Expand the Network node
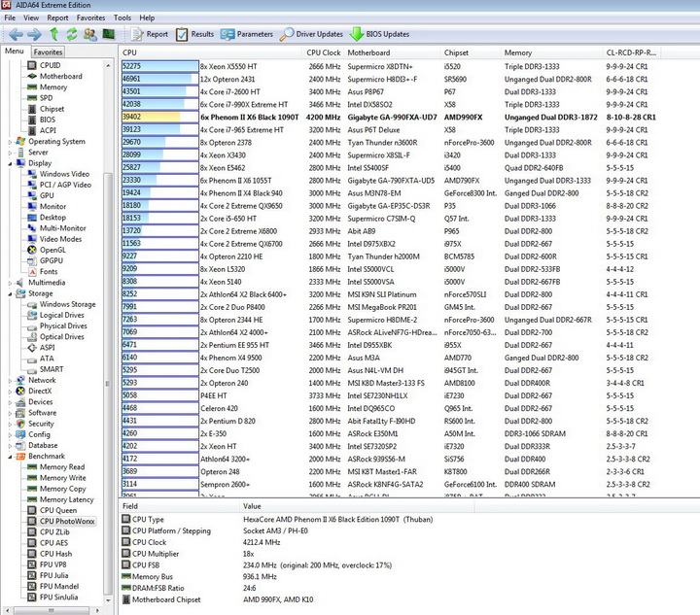700x615 pixels. [10, 381]
